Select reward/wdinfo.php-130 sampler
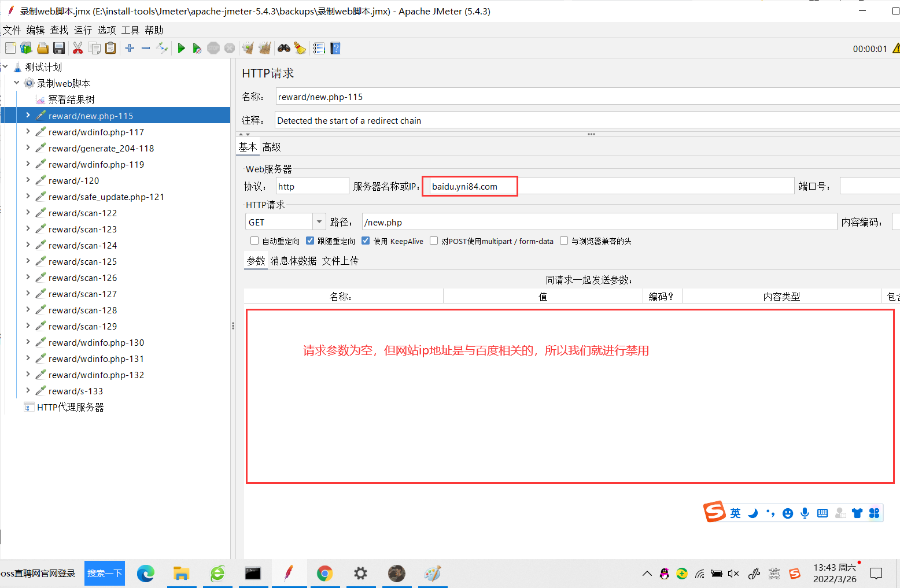Screen dimensions: 900x588 point(96,342)
